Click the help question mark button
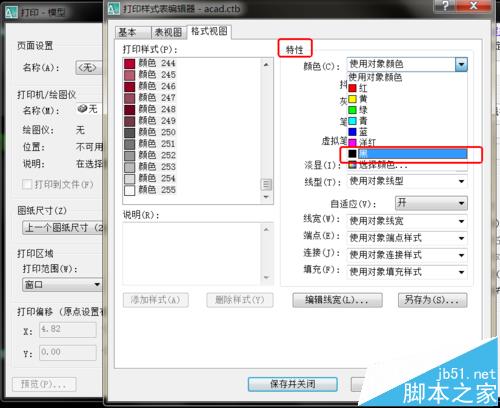Screen dimensions: 500x408 445,6
